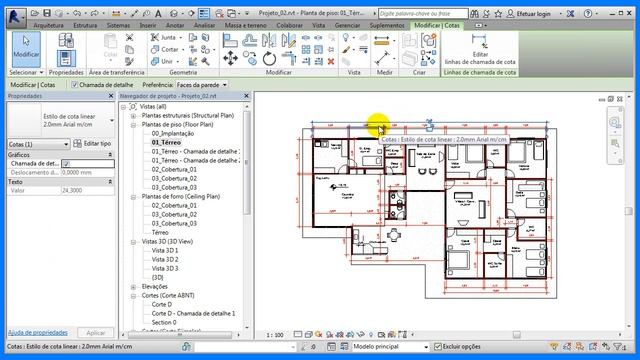Click the 1 : 100 view scale
The height and width of the screenshot is (360, 640).
pos(275,335)
